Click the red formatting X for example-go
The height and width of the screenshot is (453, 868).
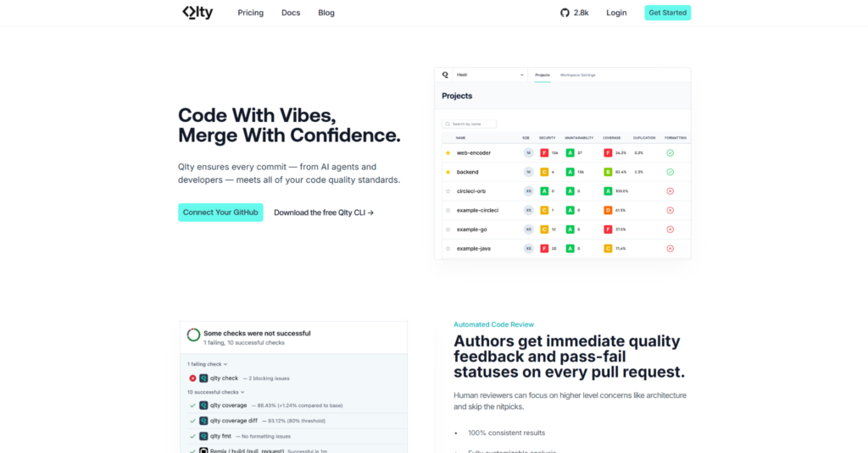tap(670, 229)
